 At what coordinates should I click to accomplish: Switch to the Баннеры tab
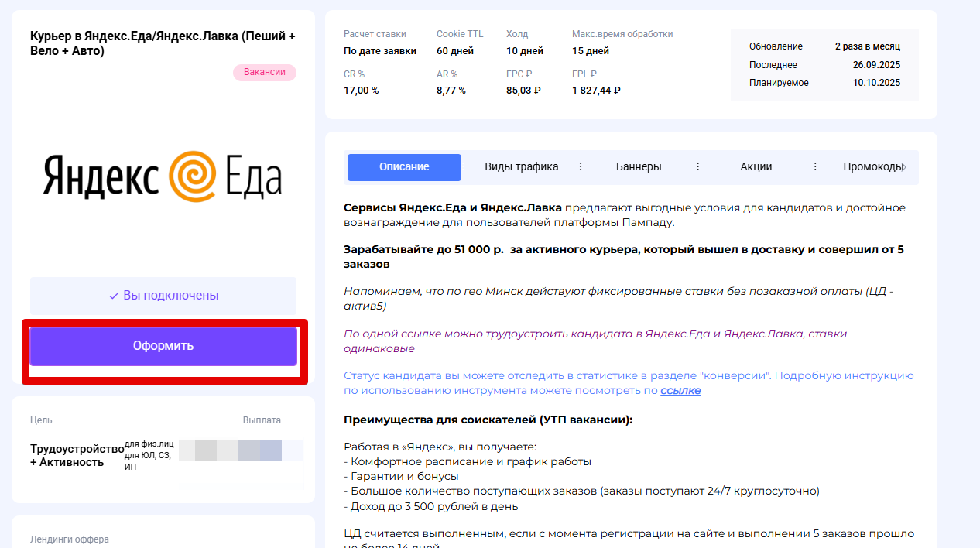pyautogui.click(x=639, y=166)
